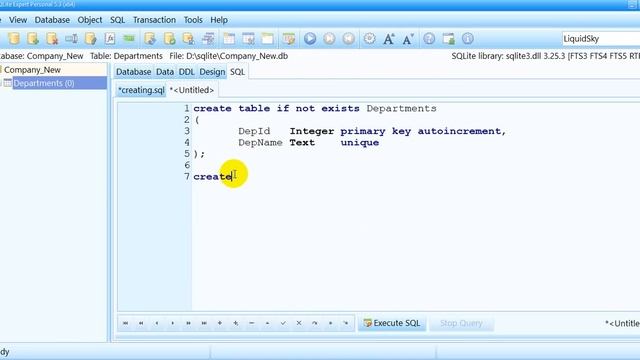
Task: Click the help question mark icon
Action: pos(429,39)
